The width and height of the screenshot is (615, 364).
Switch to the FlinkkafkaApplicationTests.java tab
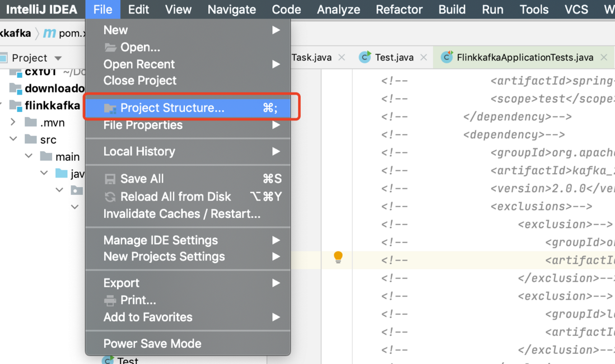coord(525,58)
